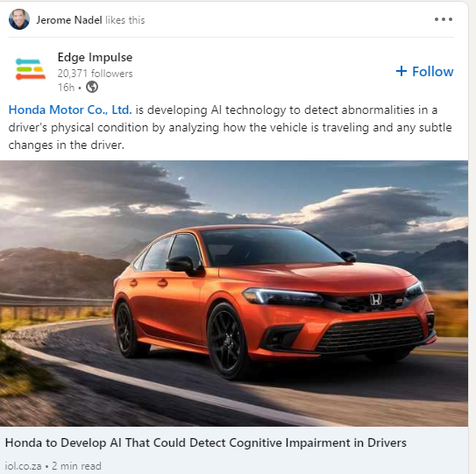476x474 pixels.
Task: Click the 2 min read label
Action: 76,466
